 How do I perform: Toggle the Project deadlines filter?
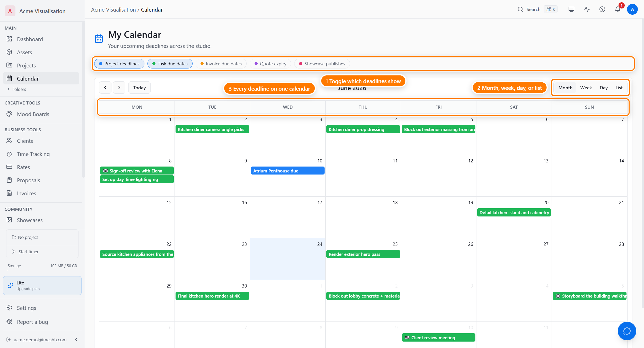click(119, 64)
